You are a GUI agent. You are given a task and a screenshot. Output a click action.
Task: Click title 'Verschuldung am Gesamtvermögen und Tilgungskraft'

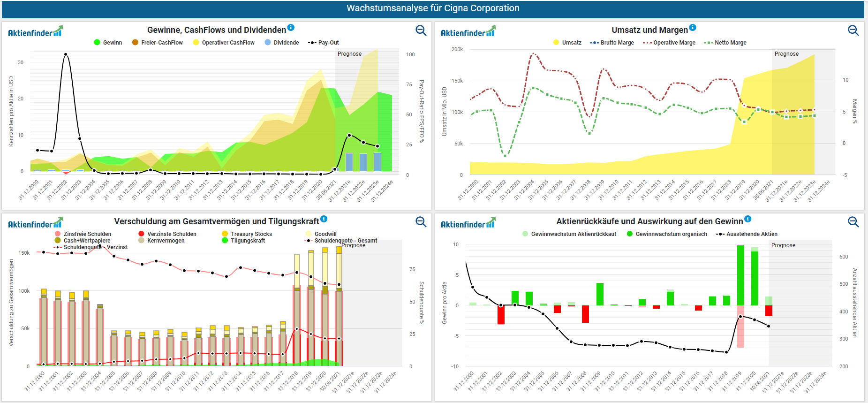pyautogui.click(x=217, y=221)
